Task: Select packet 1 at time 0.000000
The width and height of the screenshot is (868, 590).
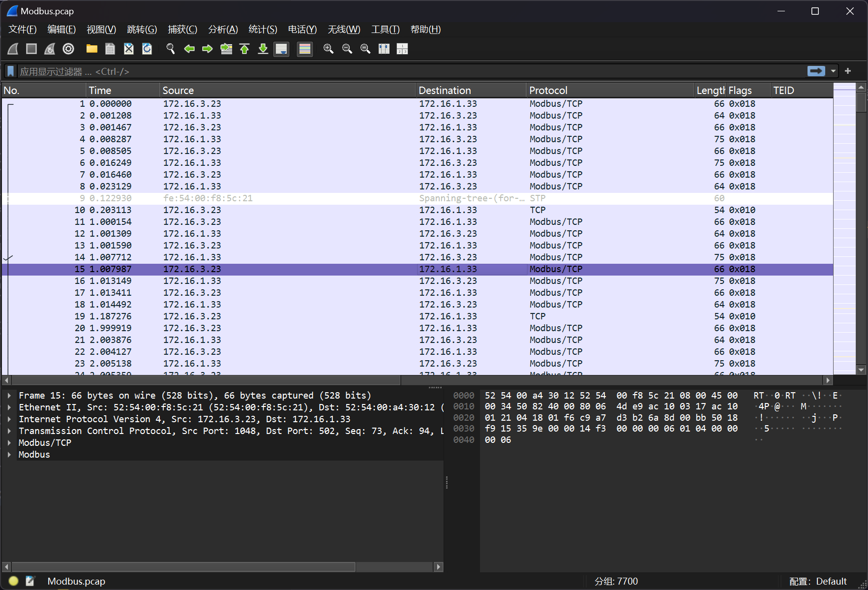Action: click(417, 104)
